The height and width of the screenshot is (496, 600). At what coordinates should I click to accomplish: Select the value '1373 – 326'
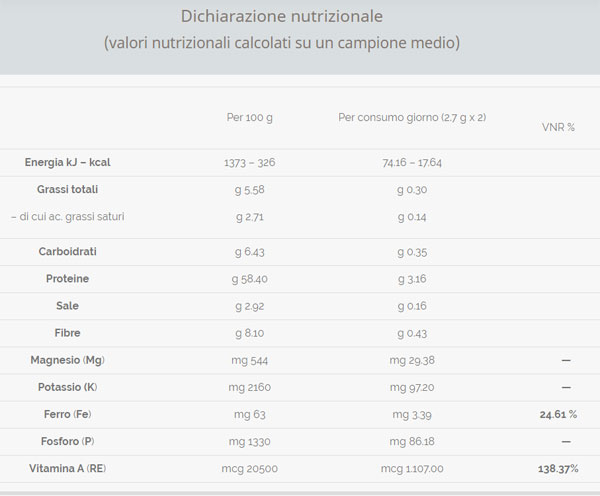point(249,163)
